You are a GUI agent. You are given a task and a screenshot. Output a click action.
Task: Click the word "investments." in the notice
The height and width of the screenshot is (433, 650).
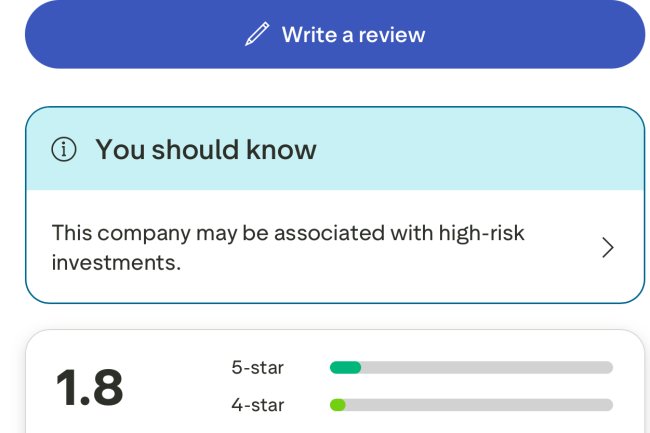click(116, 262)
